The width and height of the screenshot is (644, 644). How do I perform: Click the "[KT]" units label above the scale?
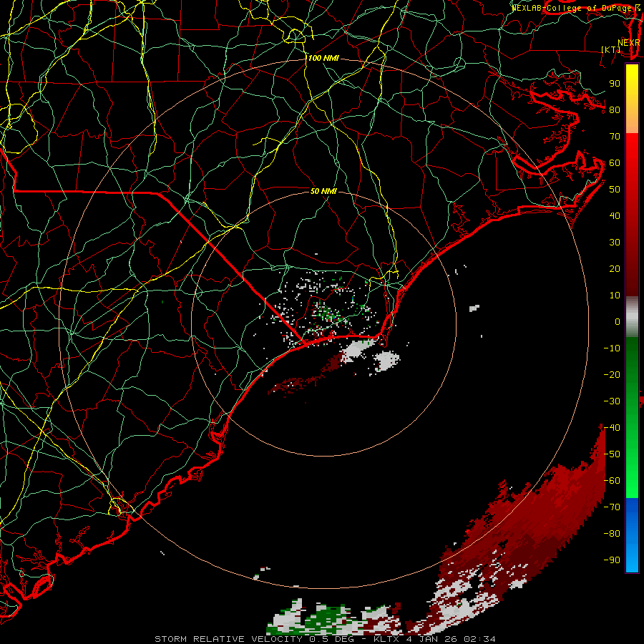coord(611,49)
